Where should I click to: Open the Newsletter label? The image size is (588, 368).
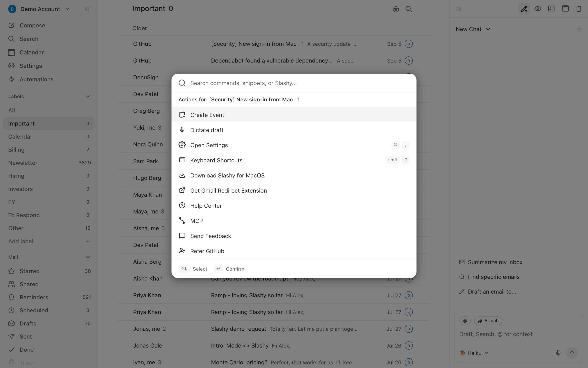[49, 163]
